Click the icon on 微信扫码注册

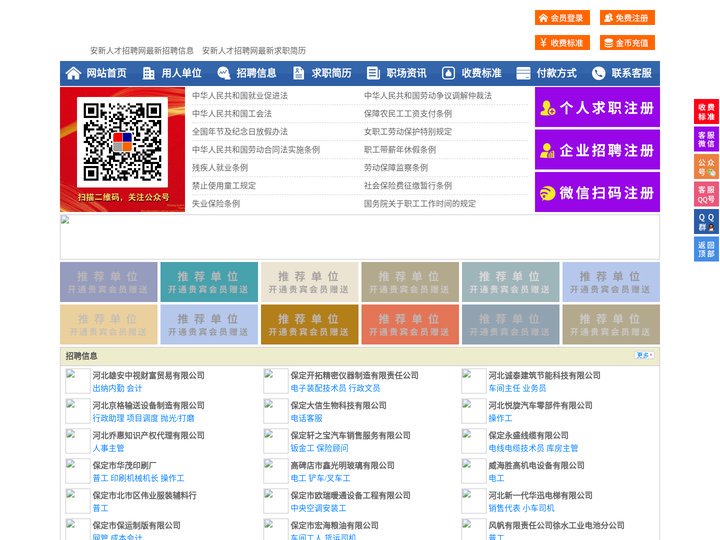(x=547, y=193)
